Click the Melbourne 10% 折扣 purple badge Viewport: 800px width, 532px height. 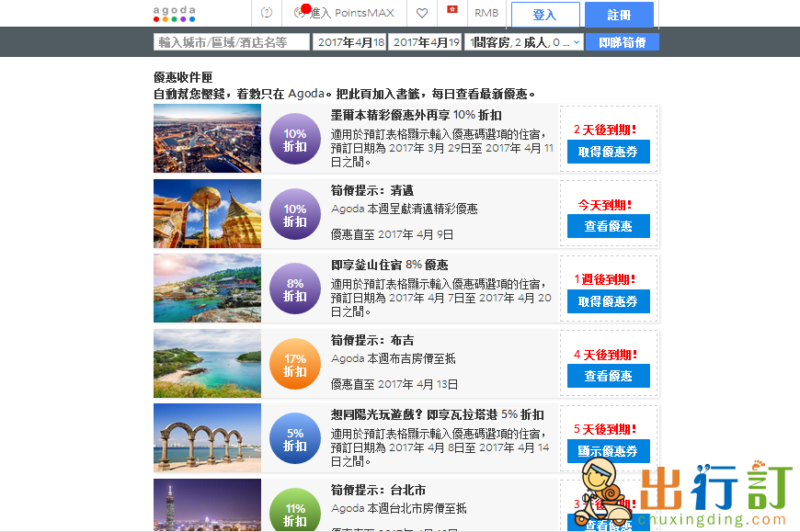[295, 139]
